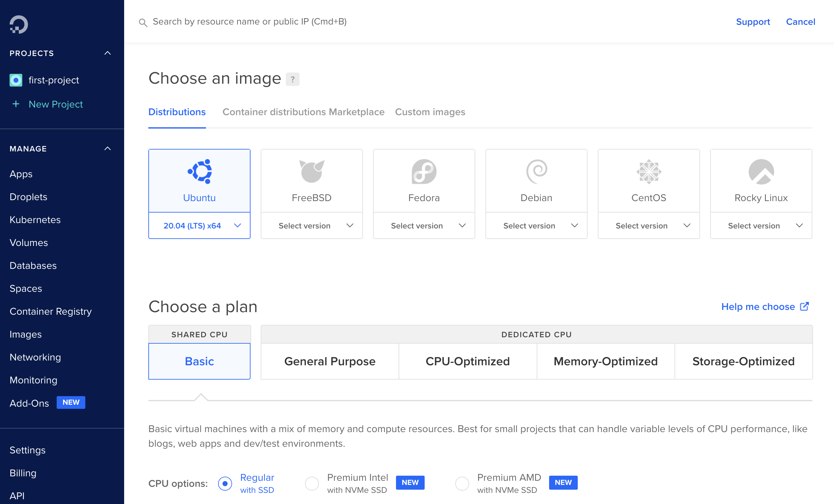Image resolution: width=834 pixels, height=504 pixels.
Task: Open Ubuntu 20.04 (LTS) x64 version dropdown
Action: coord(199,226)
